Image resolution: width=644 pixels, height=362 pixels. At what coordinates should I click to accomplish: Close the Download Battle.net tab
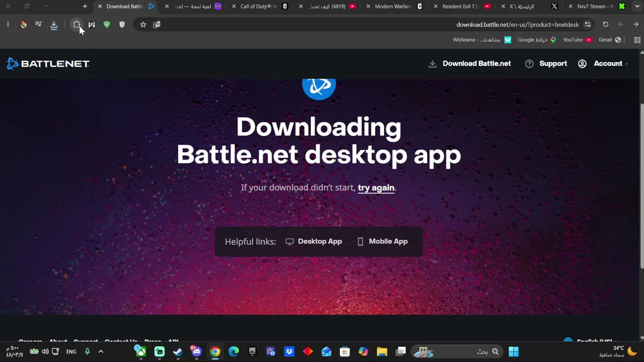click(x=100, y=7)
